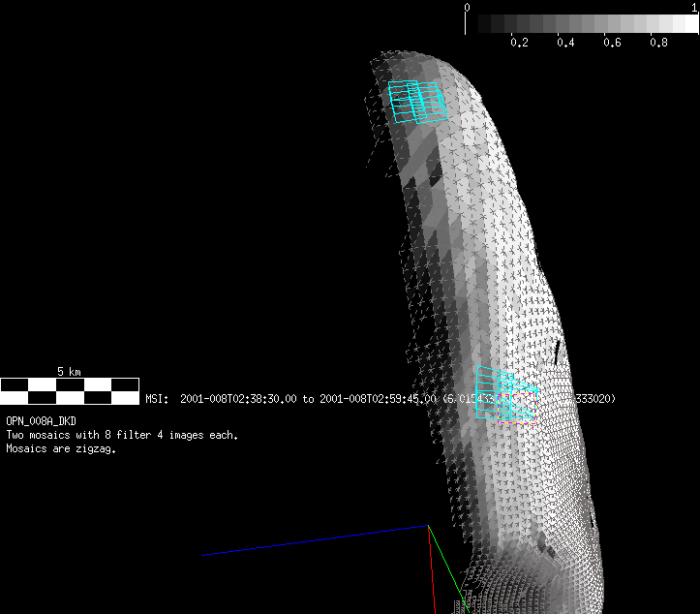Click the 0.8 tick label on the color bar
The width and height of the screenshot is (700, 614).
(658, 43)
